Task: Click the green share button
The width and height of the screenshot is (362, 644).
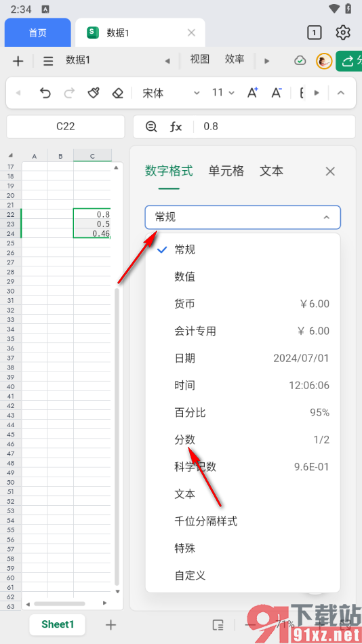Action: point(349,61)
